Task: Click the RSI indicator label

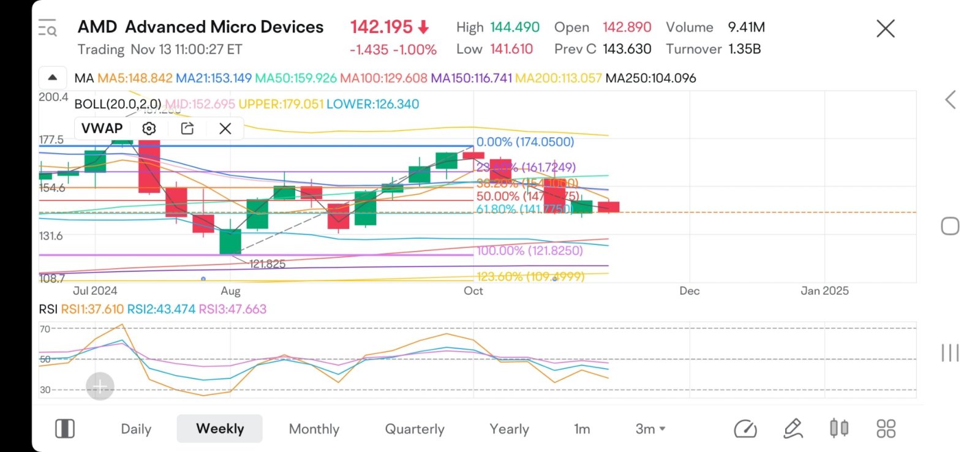Action: point(48,309)
